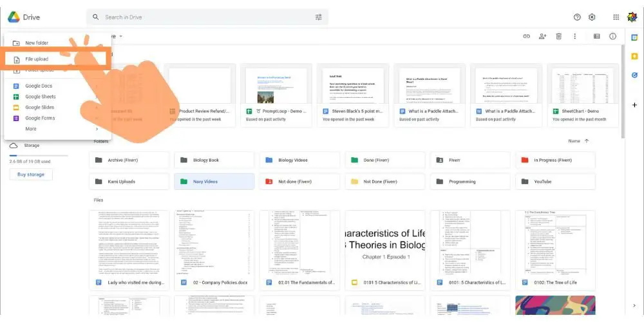Open the account avatar menu
644x322 pixels.
click(632, 17)
